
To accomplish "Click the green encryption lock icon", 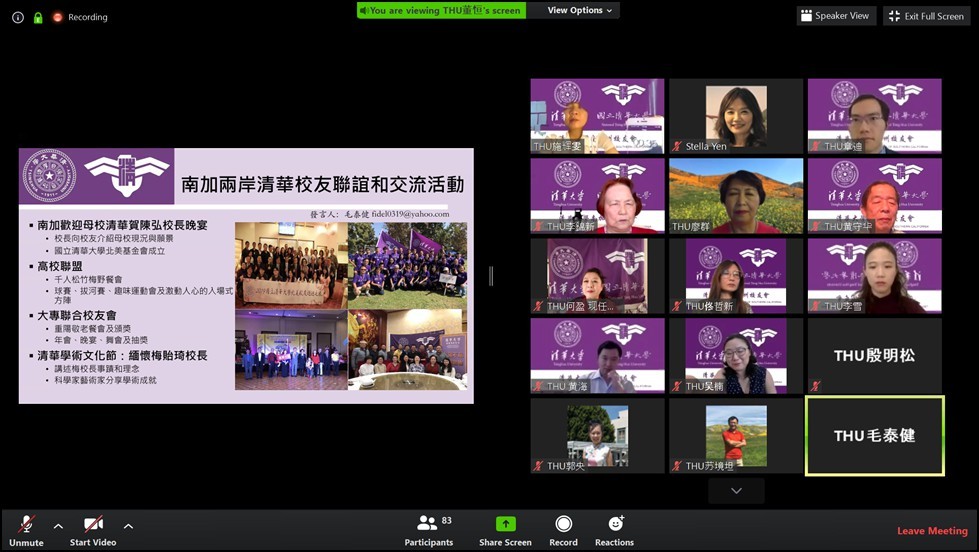I will (37, 17).
